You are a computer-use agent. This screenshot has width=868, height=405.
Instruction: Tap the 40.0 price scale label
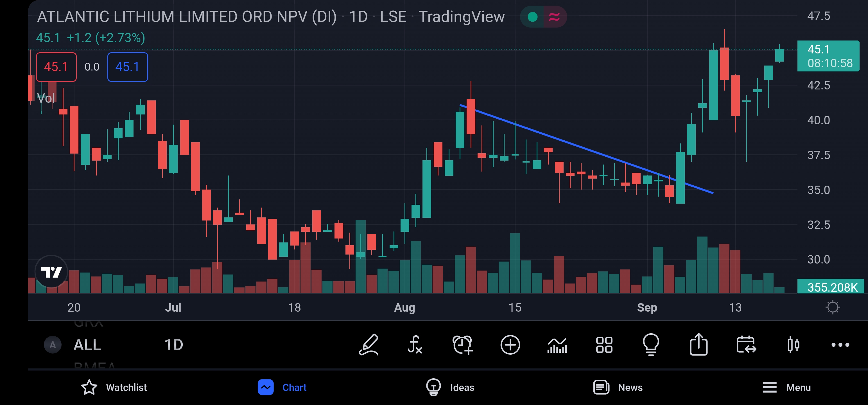click(819, 120)
